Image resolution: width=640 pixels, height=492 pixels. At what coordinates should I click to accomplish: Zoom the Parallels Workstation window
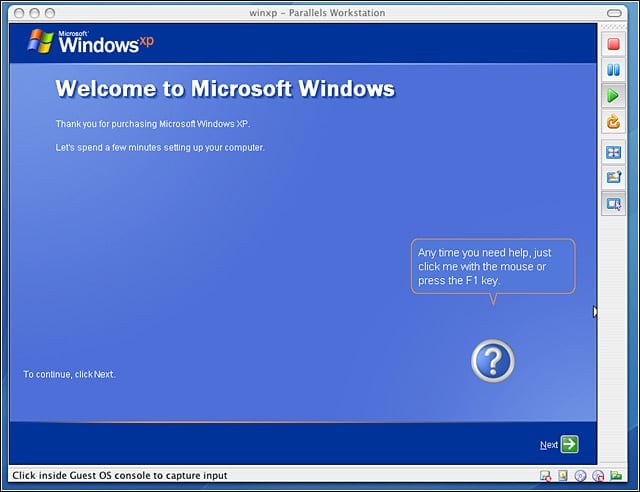click(50, 13)
